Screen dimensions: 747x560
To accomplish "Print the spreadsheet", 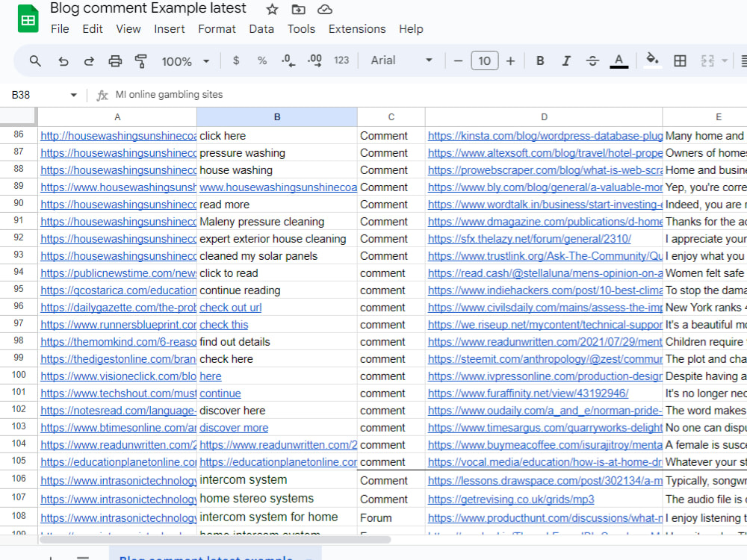I will click(115, 61).
